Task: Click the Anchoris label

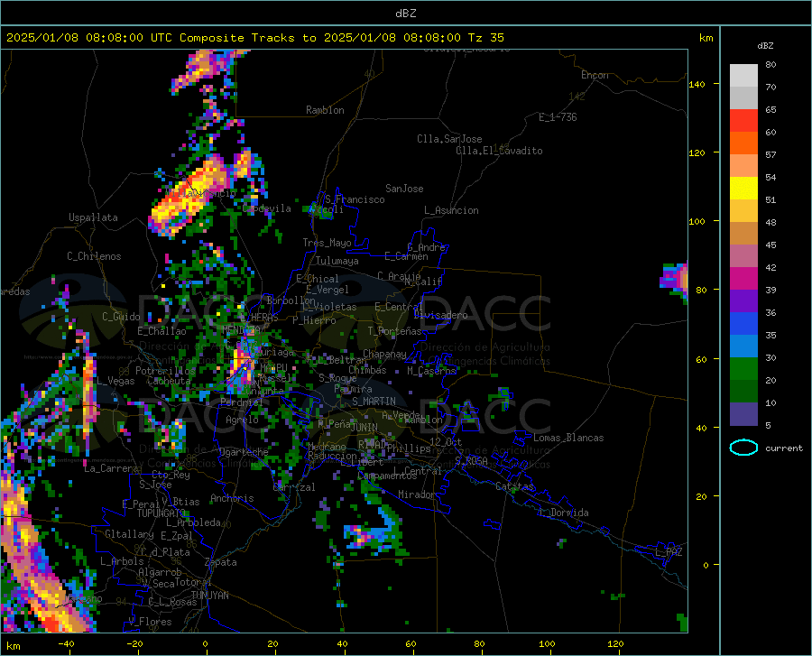Action: click(x=232, y=498)
